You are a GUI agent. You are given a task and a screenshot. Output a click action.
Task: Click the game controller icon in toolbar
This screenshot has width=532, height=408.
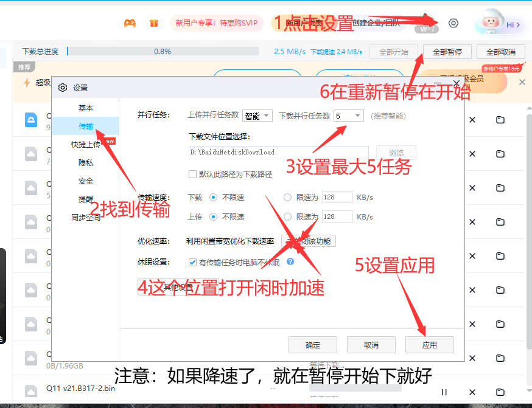click(x=129, y=22)
